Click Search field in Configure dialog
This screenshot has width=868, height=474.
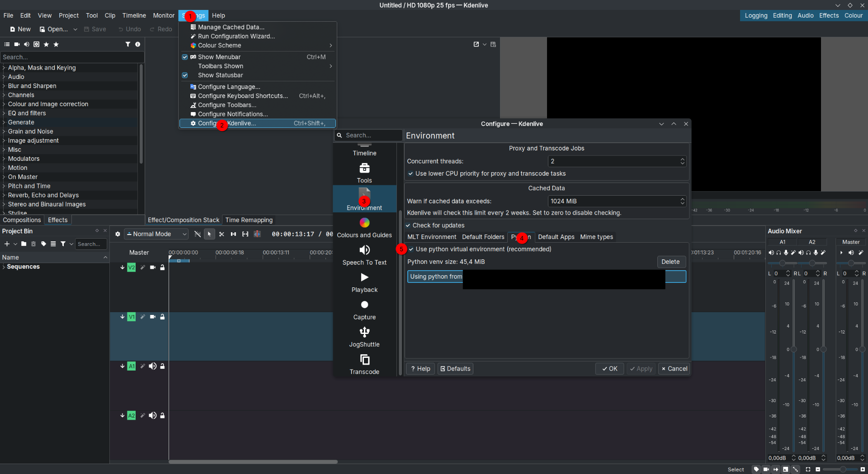368,135
